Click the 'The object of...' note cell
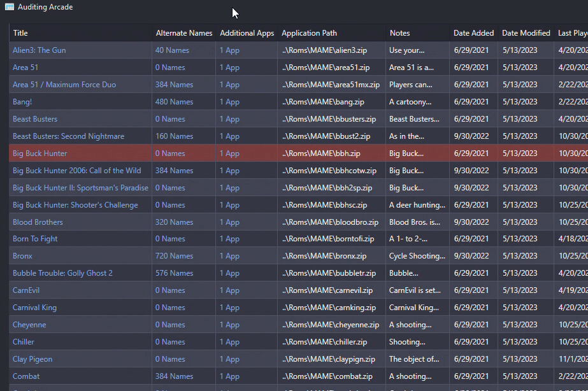 pyautogui.click(x=414, y=359)
